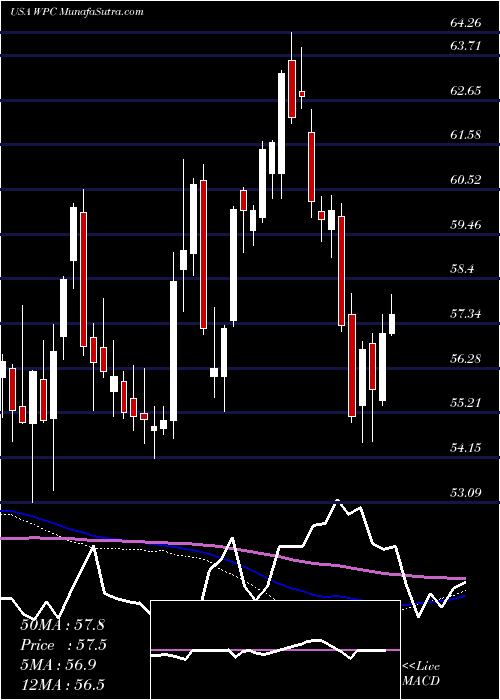Image resolution: width=500 pixels, height=700 pixels.
Task: Click the 53.09 price axis label
Action: pos(466,492)
